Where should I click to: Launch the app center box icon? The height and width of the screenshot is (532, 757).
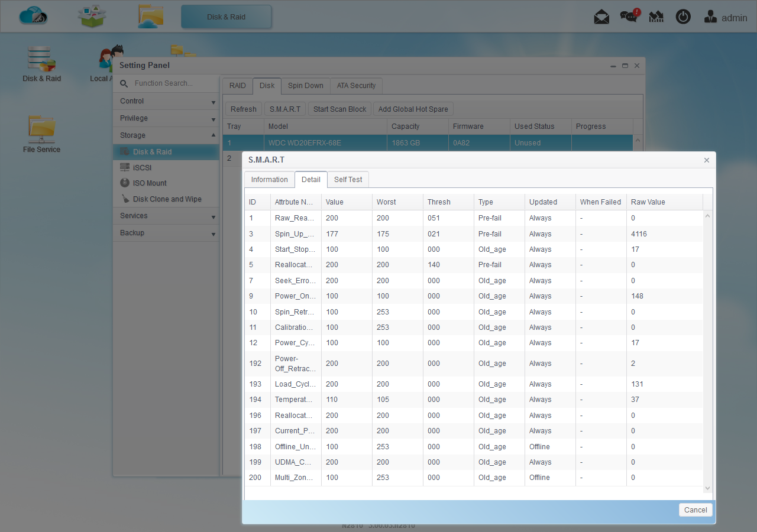coord(92,16)
